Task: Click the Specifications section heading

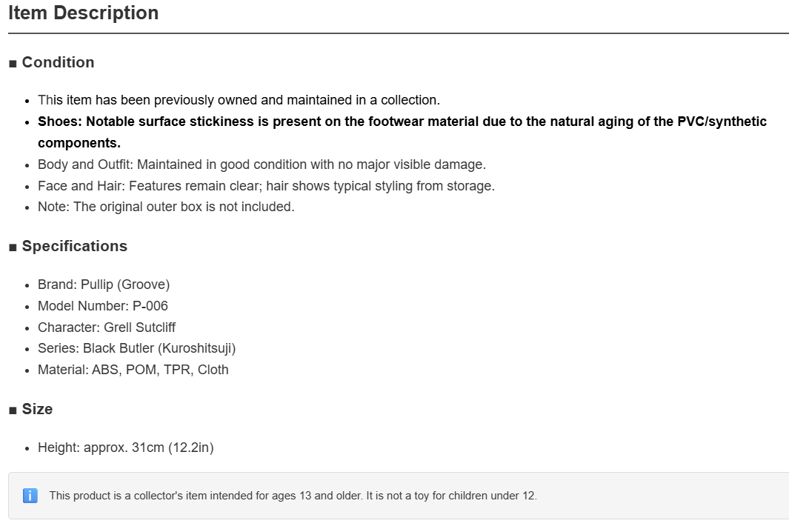Action: tap(75, 246)
